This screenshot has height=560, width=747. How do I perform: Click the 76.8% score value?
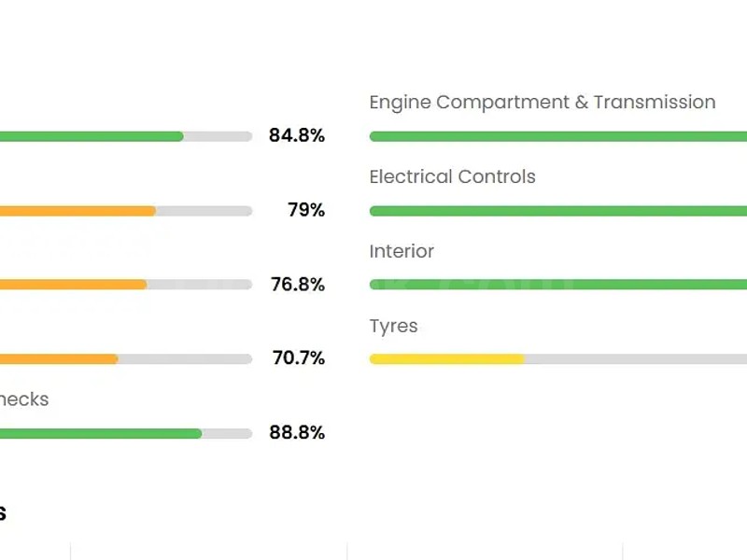pos(298,285)
